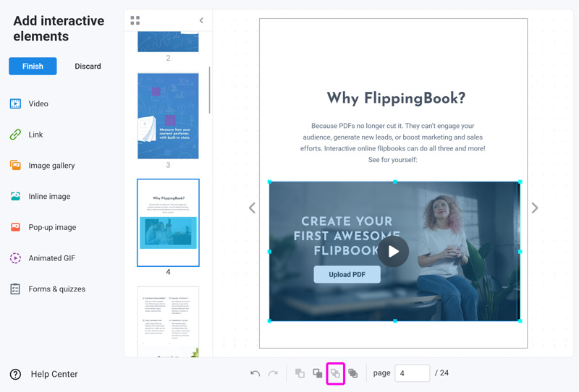Discard the interactive element changes

pos(88,67)
